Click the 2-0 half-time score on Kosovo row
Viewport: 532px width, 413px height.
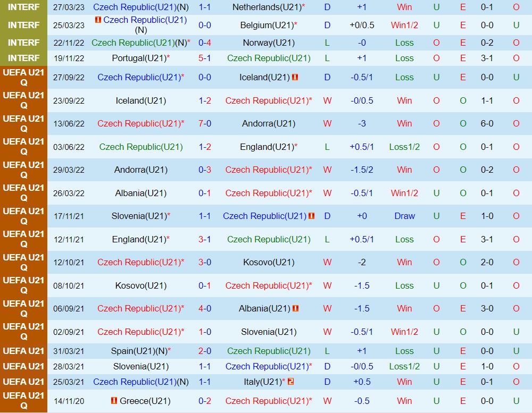[x=487, y=262]
